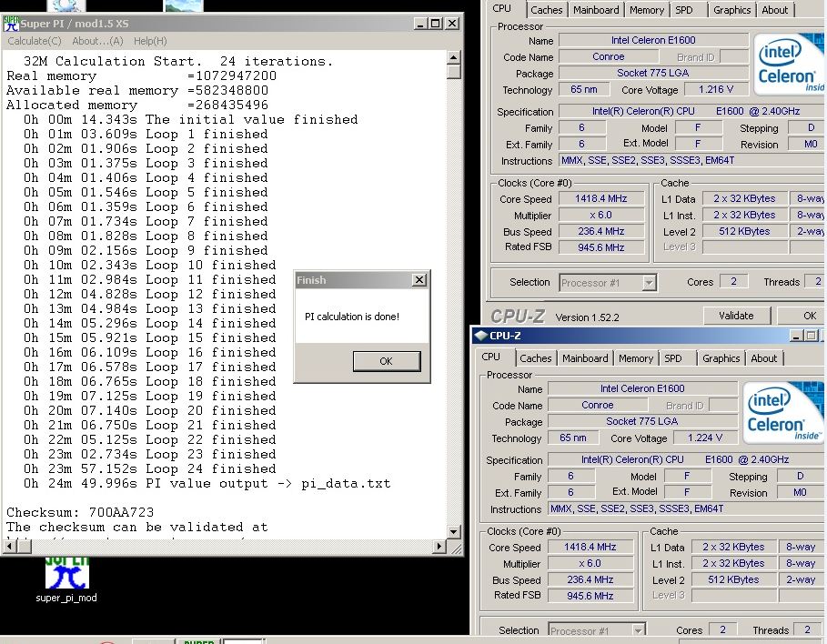Click Package Socket 775 LGA field in upper CPU-Z
Screen dimensions: 827x644
(653, 74)
